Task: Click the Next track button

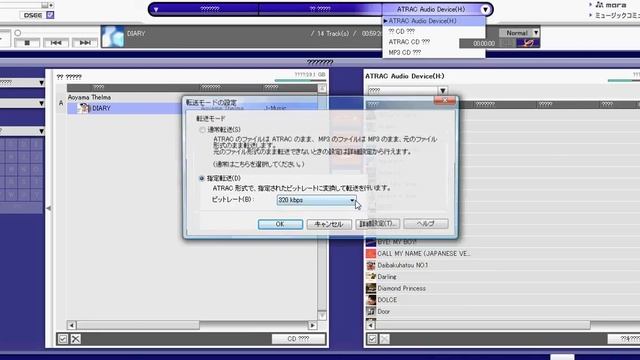Action: (x=85, y=42)
